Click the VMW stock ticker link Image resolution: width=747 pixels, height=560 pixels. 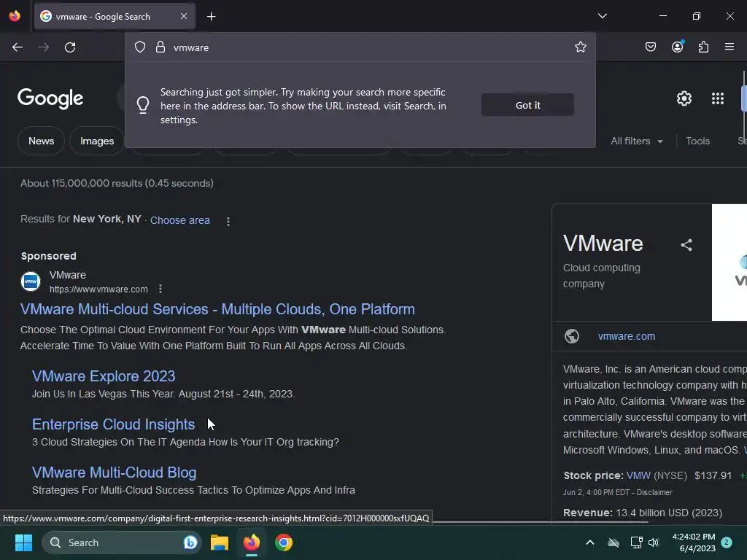(x=638, y=475)
